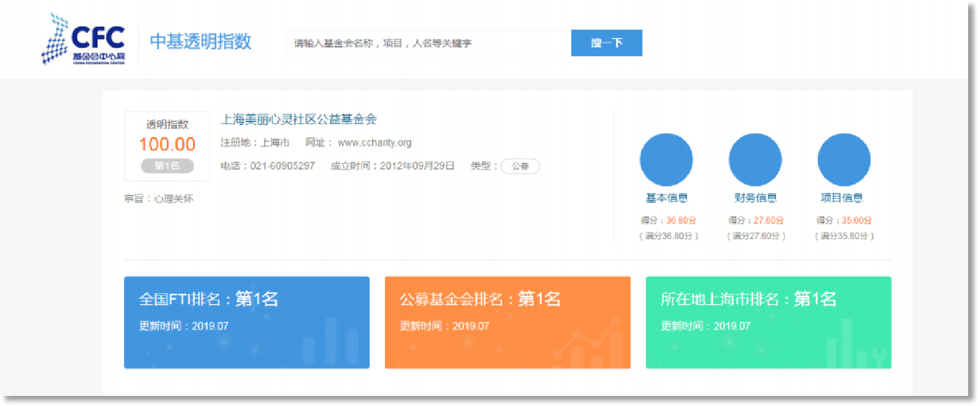Click the CFC foundation center logo
The image size is (980, 406).
(83, 39)
